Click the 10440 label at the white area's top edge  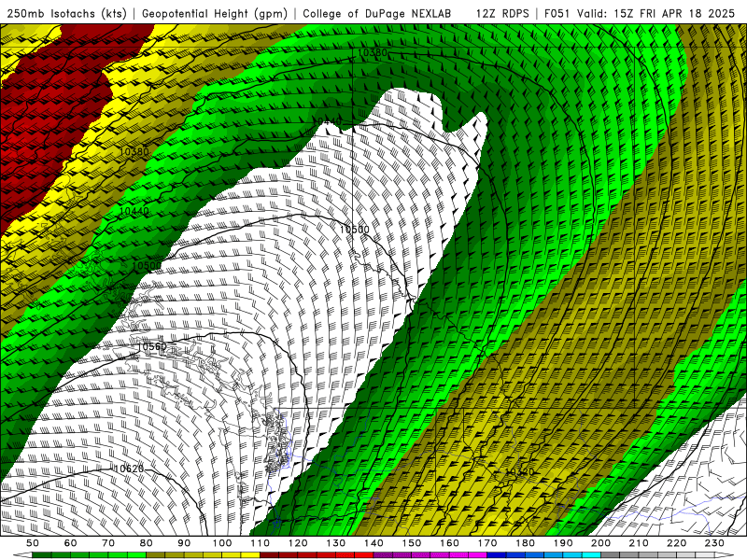(x=328, y=122)
